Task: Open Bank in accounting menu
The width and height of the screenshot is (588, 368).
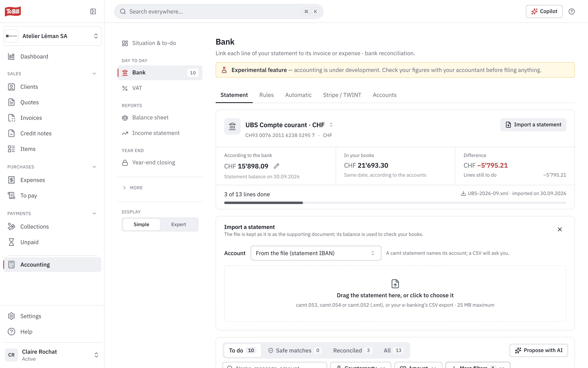Action: pos(160,73)
